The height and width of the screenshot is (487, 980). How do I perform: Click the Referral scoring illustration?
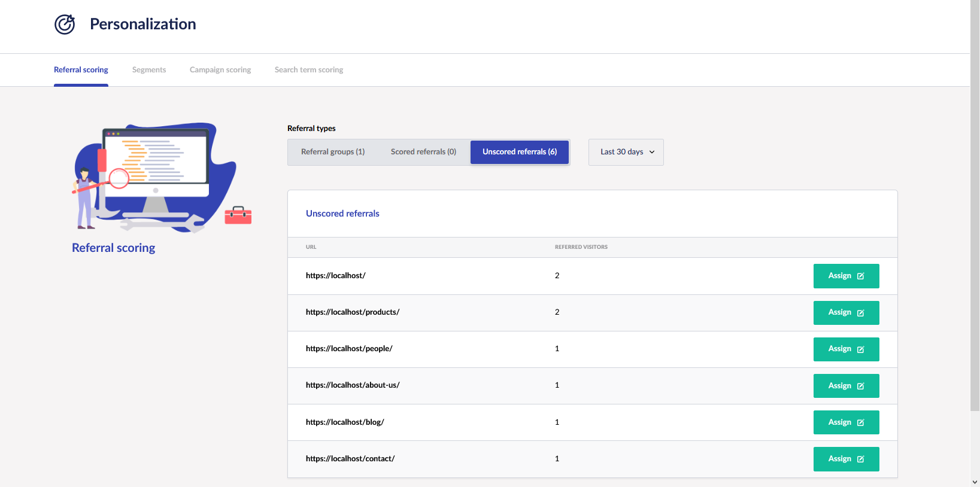coord(162,178)
